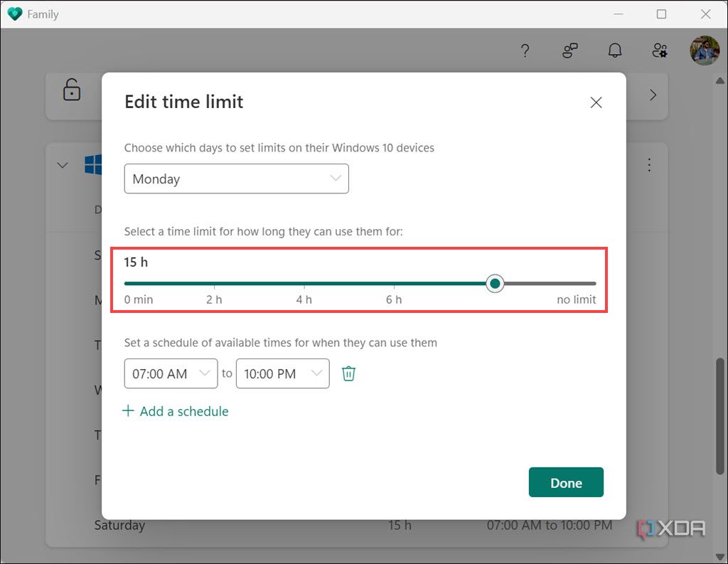Click the Windows logo device icon

pyautogui.click(x=93, y=164)
